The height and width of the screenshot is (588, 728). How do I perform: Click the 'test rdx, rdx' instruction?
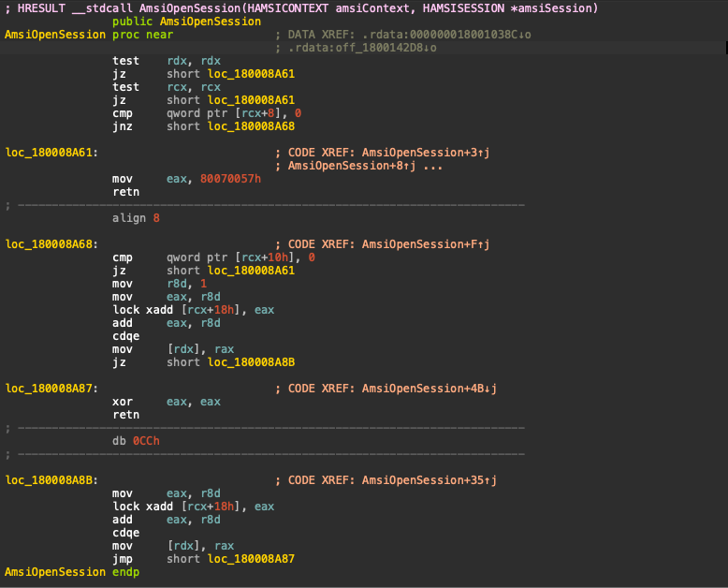[167, 61]
